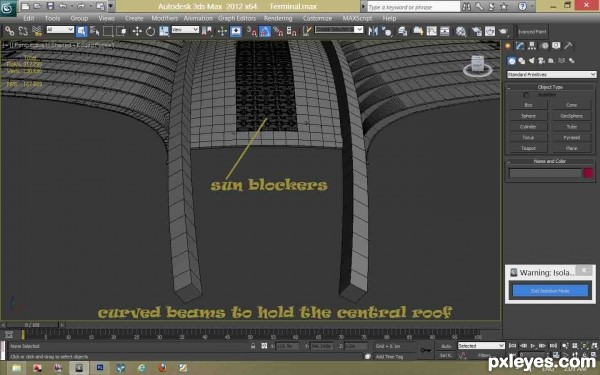
Task: Open the Rendering menu
Action: pos(278,18)
